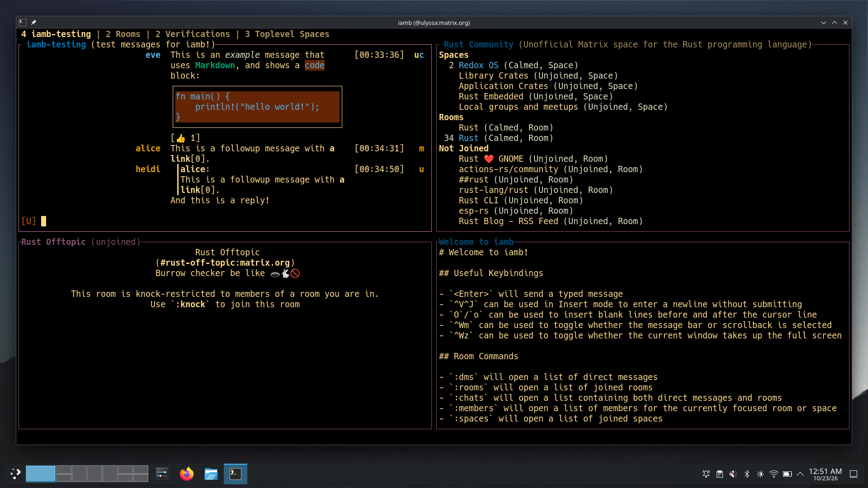Switch to the 2 Verifications tab
The height and width of the screenshot is (488, 868).
click(x=193, y=34)
